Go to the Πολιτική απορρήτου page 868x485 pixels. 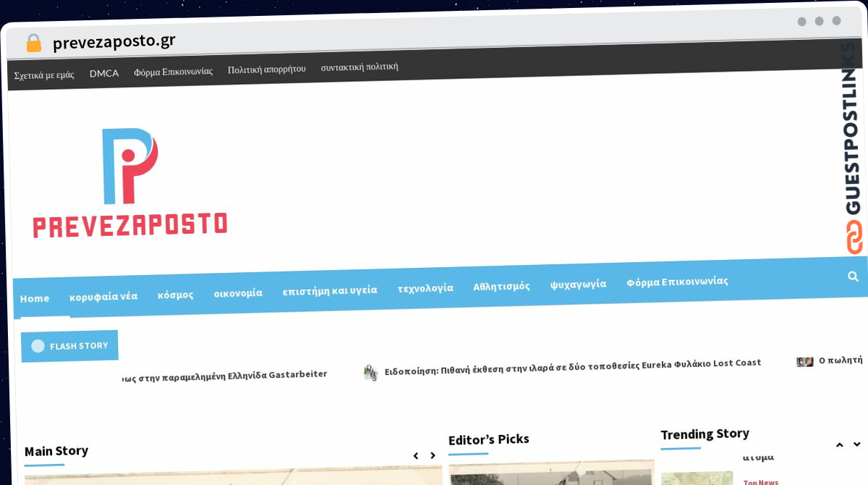click(267, 69)
